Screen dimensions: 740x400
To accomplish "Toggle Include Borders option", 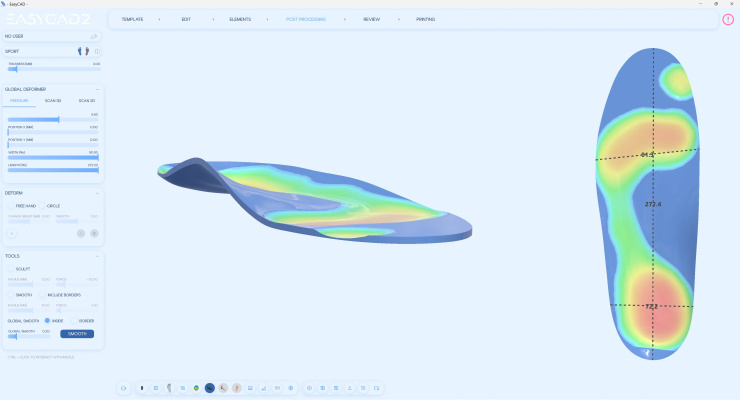I will pyautogui.click(x=42, y=295).
